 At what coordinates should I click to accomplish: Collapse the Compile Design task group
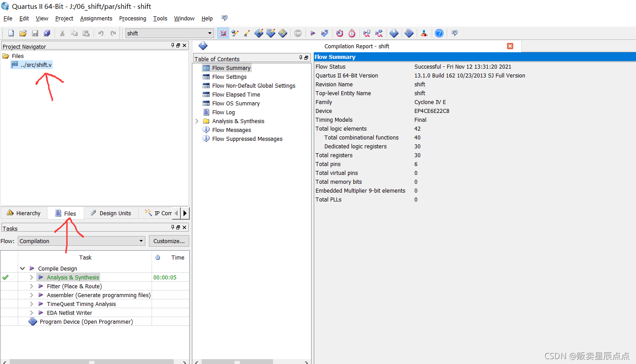[23, 268]
